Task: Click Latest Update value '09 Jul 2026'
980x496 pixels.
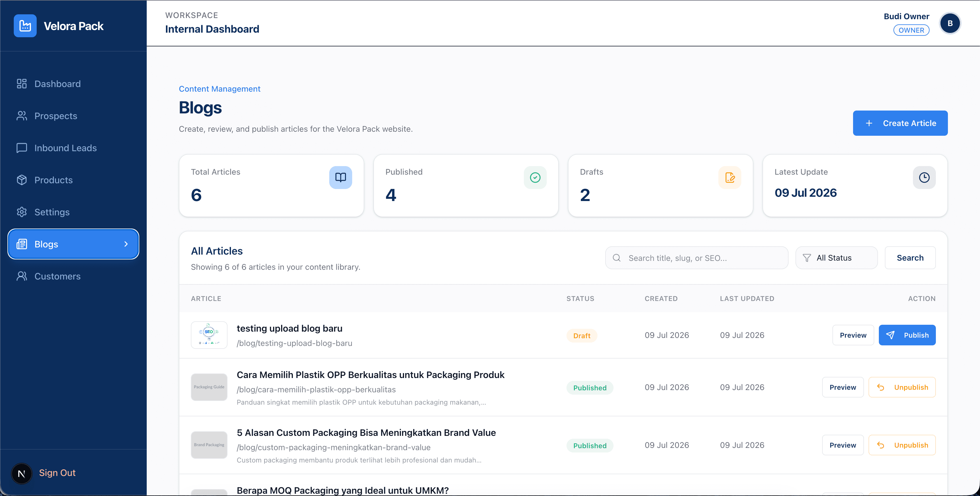Action: click(805, 193)
